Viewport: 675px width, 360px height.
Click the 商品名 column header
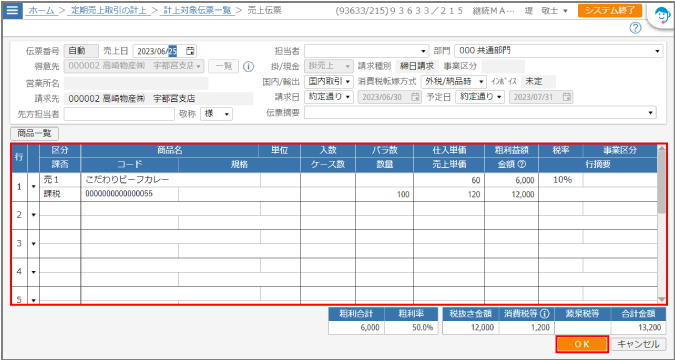170,150
